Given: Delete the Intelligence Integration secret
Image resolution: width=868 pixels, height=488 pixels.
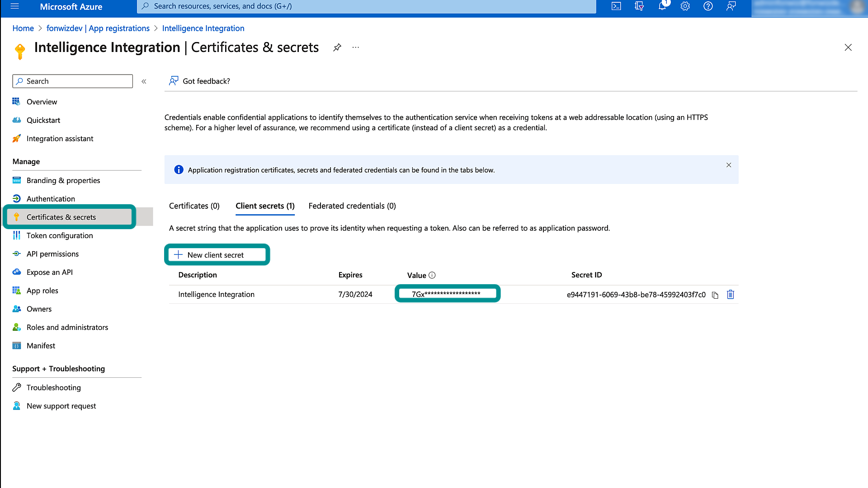Looking at the screenshot, I should pyautogui.click(x=730, y=295).
